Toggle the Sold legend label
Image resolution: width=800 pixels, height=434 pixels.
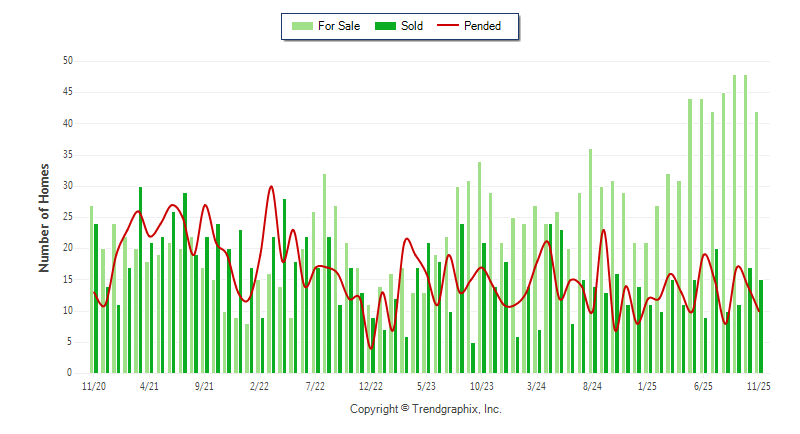pyautogui.click(x=411, y=26)
